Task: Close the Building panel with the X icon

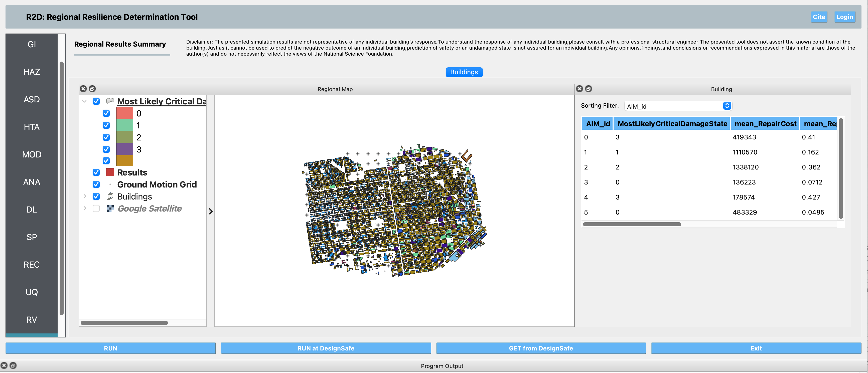Action: coord(579,89)
